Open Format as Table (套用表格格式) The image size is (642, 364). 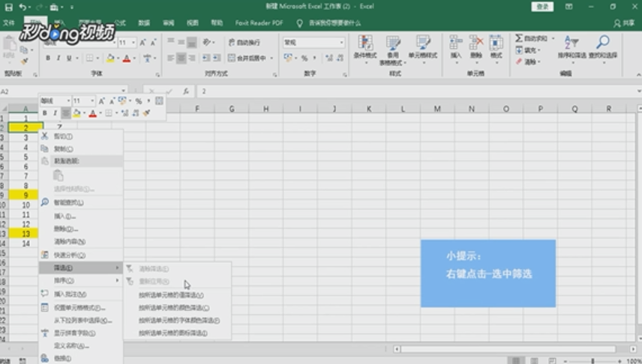point(393,50)
